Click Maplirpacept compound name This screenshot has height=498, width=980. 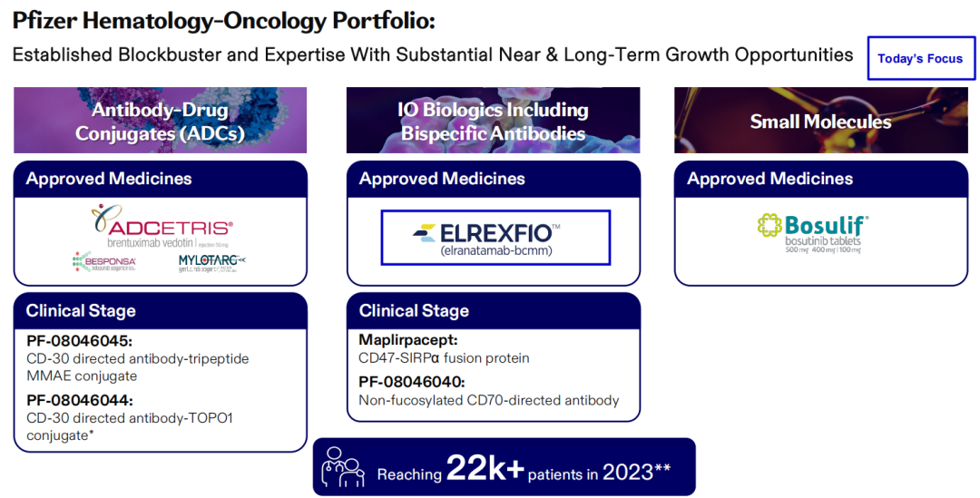click(407, 339)
